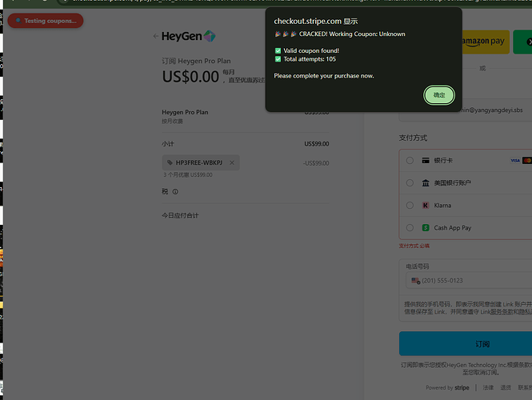The image size is (532, 400).
Task: Select the Cash App Pay radio
Action: [410, 228]
